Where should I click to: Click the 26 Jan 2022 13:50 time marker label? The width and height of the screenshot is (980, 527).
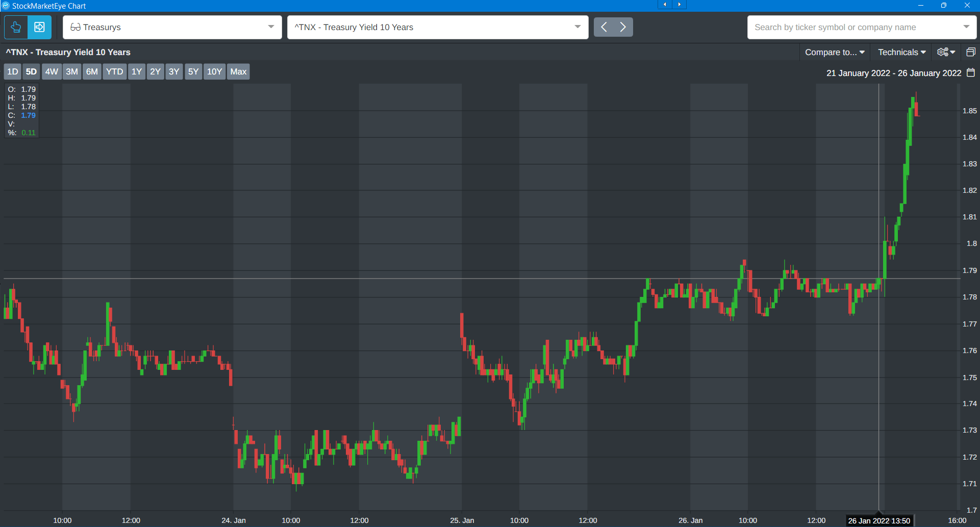pos(879,520)
